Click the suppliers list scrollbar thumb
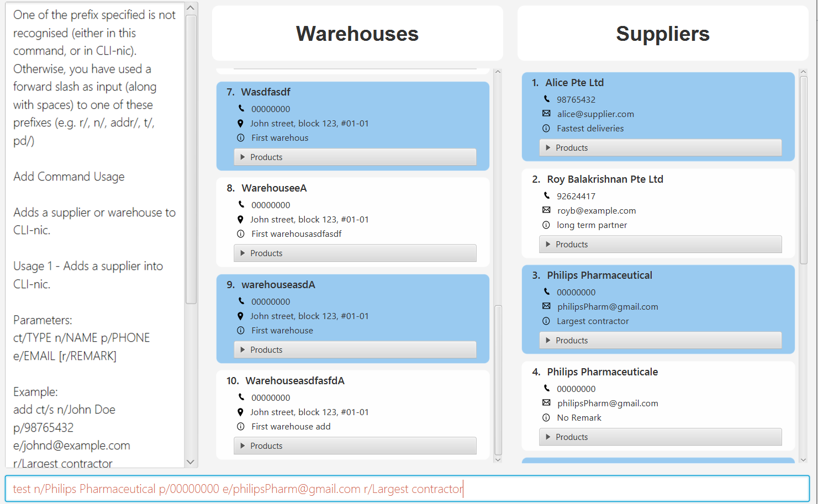 click(804, 170)
